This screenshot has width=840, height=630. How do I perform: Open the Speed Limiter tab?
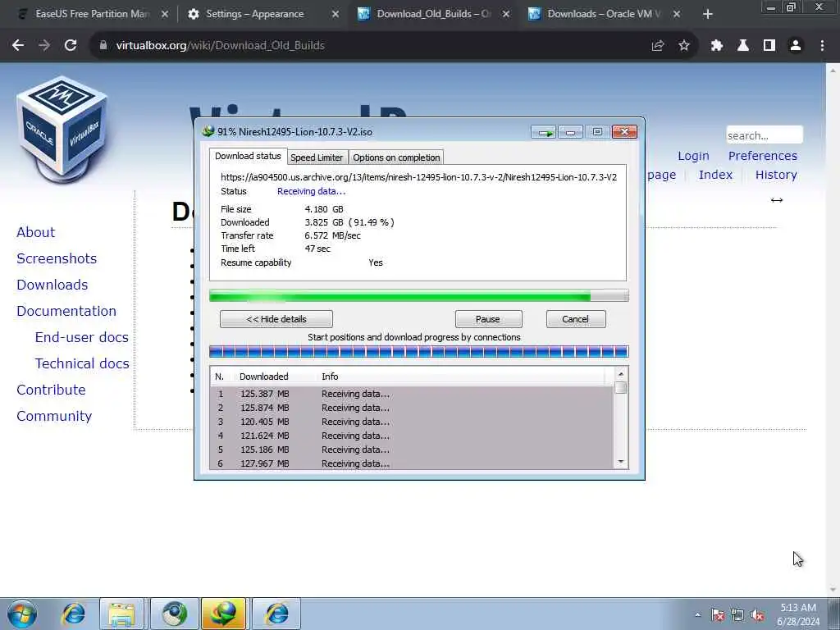[317, 157]
